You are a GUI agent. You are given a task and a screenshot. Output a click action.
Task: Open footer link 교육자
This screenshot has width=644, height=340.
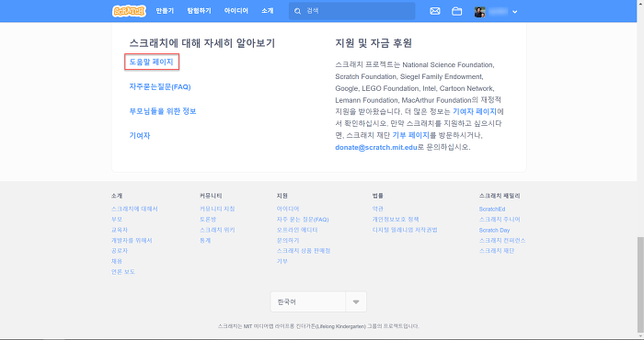[120, 230]
